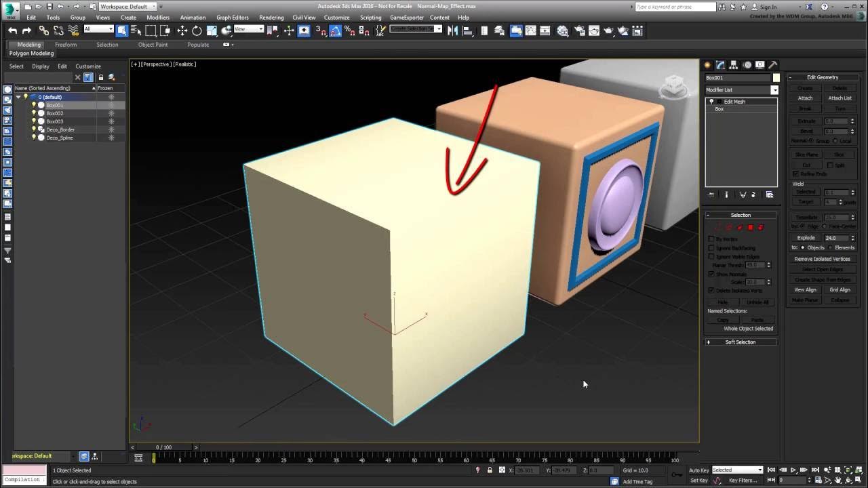Toggle the Show Normals checkbox

711,274
